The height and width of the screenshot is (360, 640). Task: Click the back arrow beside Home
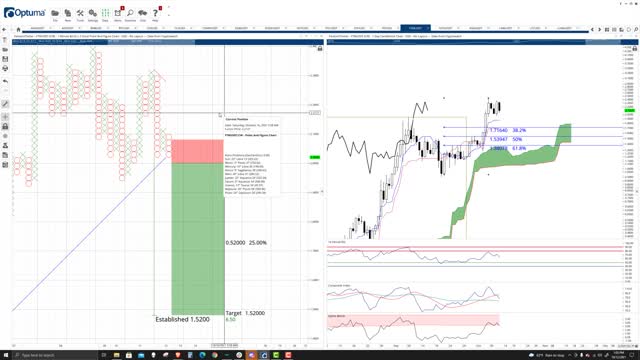tap(4, 29)
